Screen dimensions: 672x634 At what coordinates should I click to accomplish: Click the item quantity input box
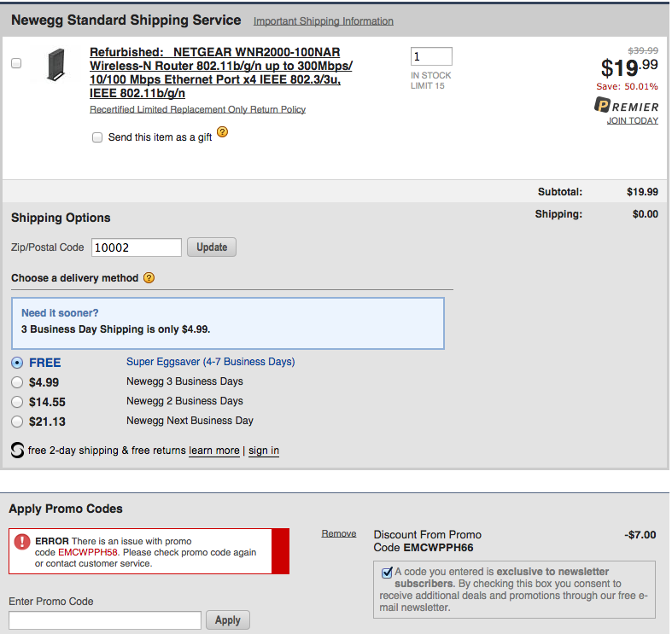point(431,57)
